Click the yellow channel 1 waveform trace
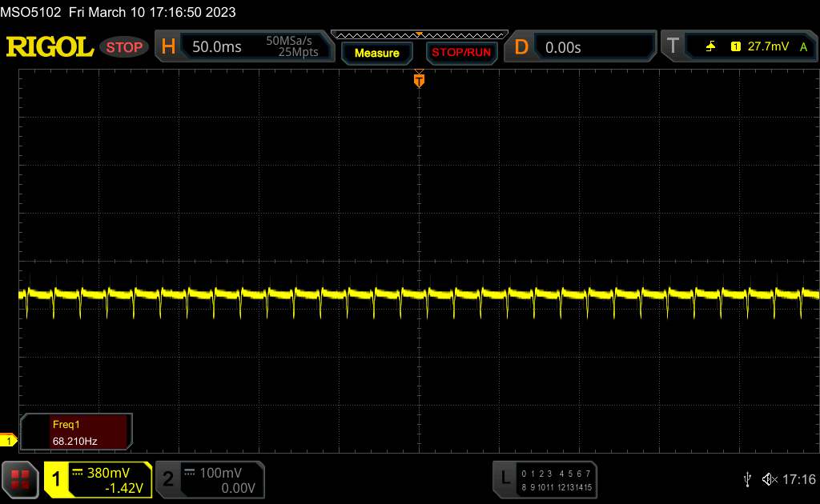820x504 pixels. tap(420, 296)
